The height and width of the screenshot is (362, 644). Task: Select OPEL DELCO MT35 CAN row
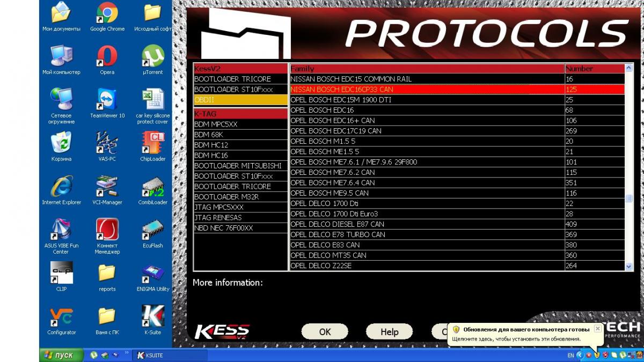tap(457, 255)
